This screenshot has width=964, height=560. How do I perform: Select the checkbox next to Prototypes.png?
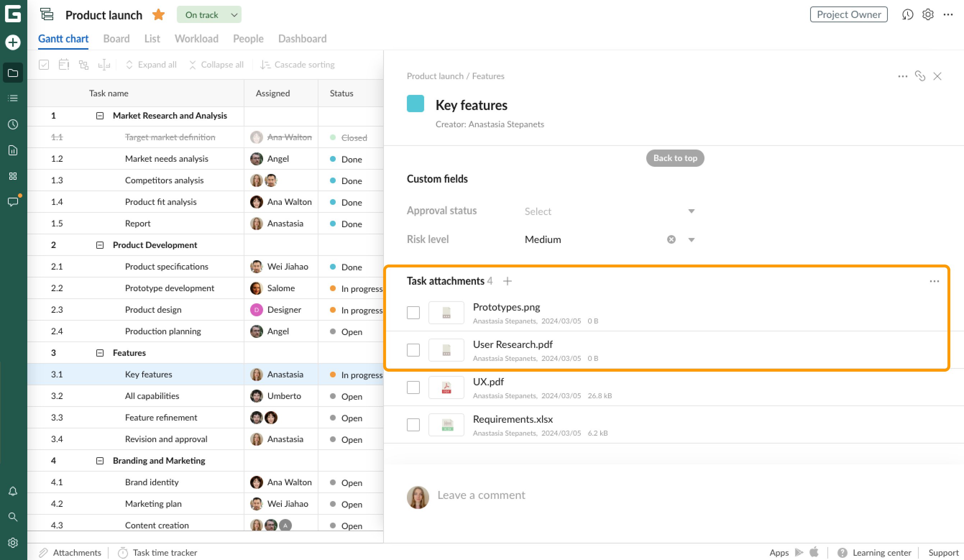click(413, 312)
